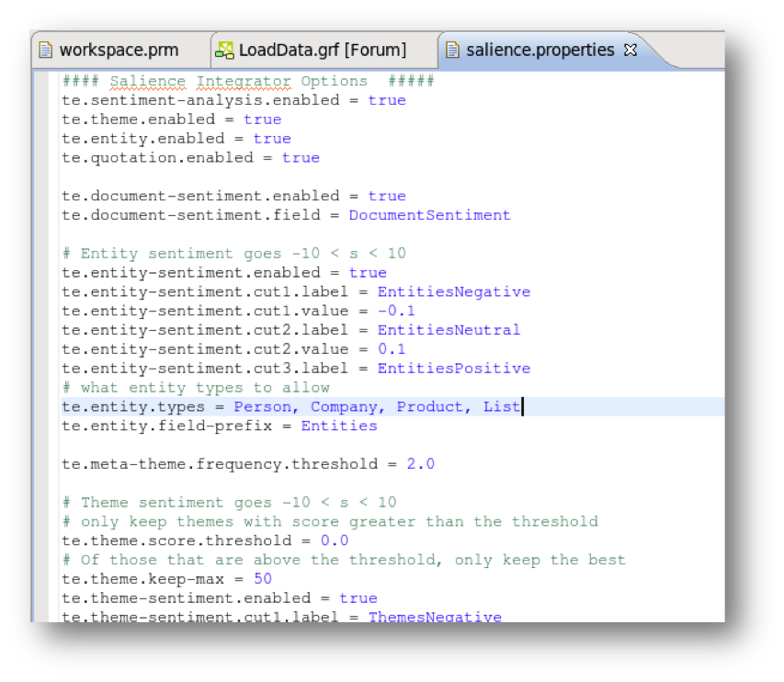
Task: Click the te.entity.field-prefix property key
Action: click(167, 426)
